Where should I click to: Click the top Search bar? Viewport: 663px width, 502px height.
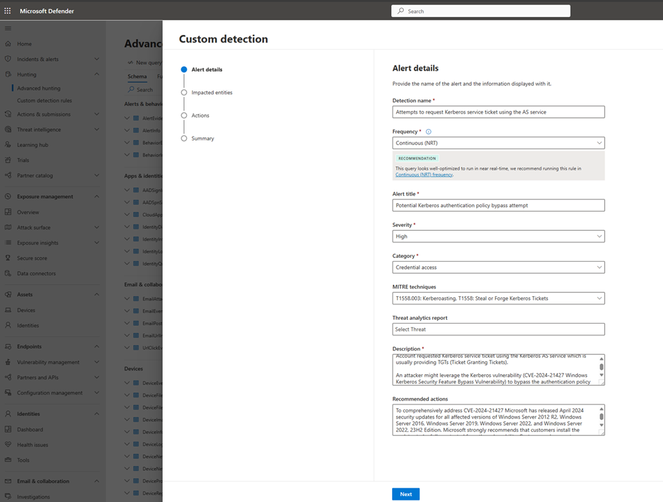pos(480,11)
